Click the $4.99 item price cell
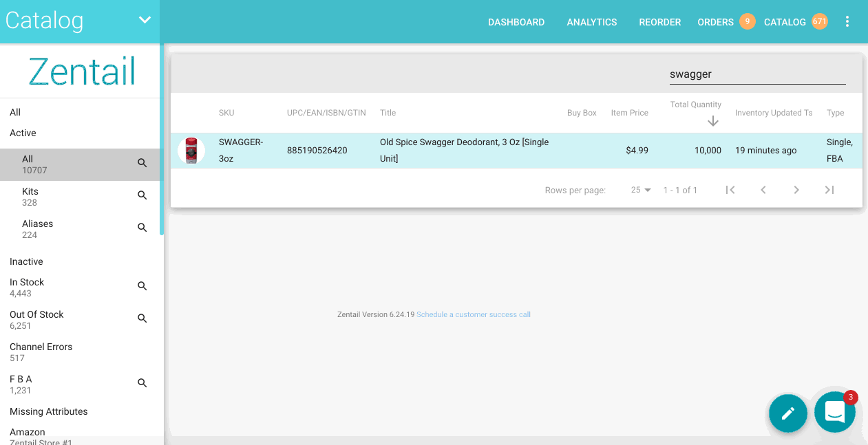 637,150
